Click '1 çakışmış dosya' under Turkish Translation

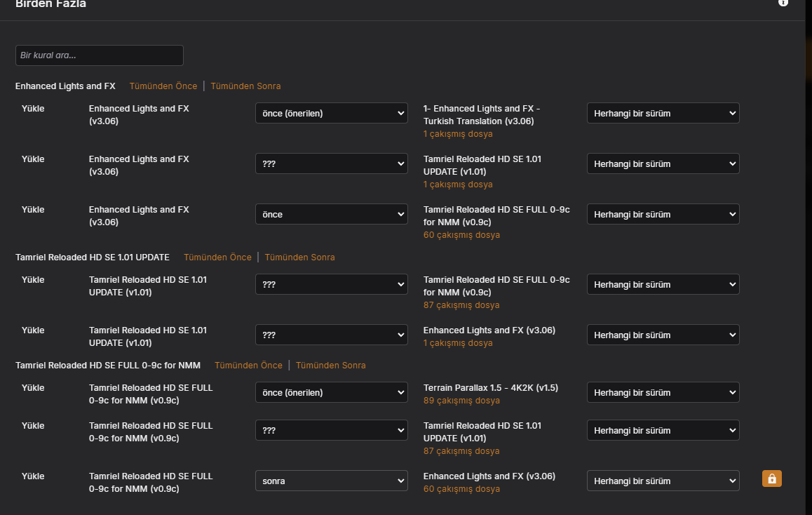point(458,134)
